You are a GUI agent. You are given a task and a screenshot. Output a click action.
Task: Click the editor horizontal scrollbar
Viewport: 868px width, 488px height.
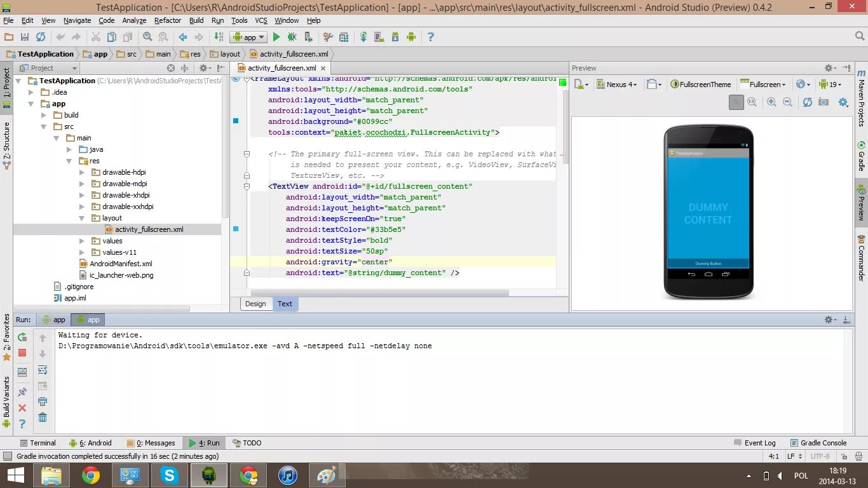pos(380,293)
